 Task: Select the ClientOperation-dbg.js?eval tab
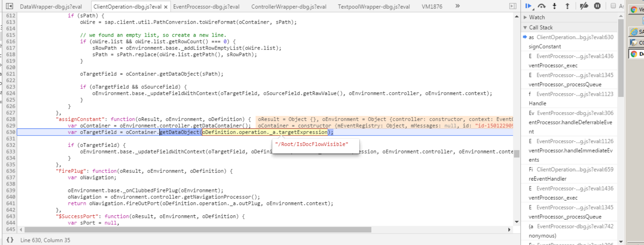(127, 7)
